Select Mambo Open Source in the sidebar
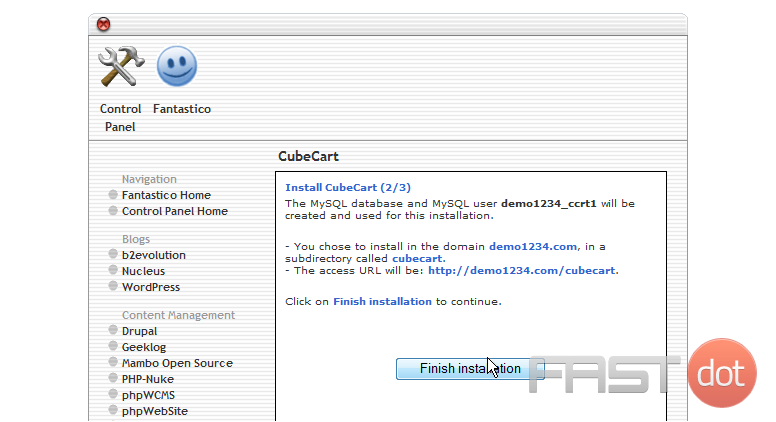 point(177,363)
